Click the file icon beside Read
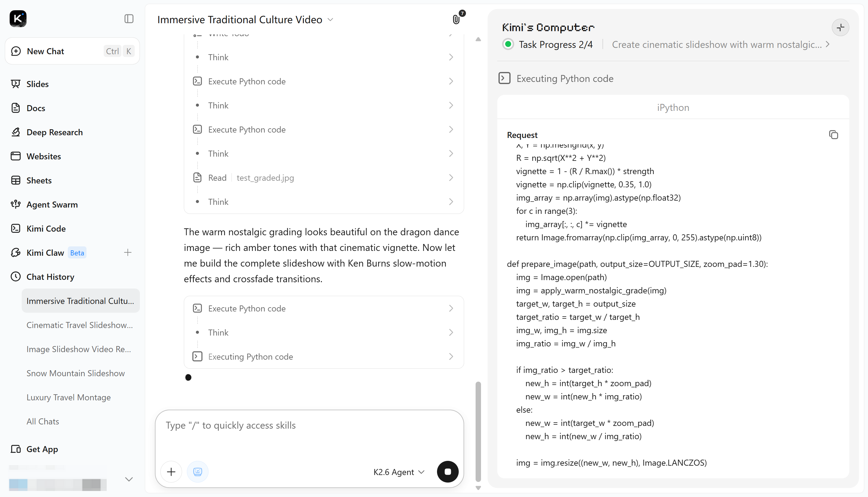868x497 pixels. [x=197, y=178]
